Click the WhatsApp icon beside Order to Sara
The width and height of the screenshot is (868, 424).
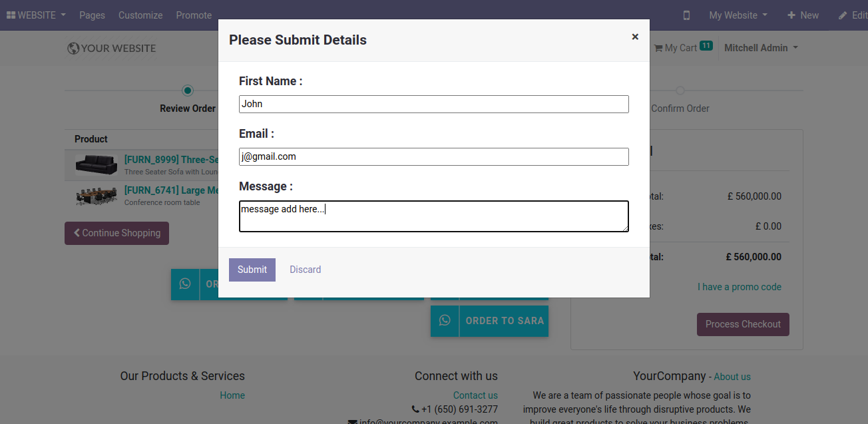click(445, 321)
